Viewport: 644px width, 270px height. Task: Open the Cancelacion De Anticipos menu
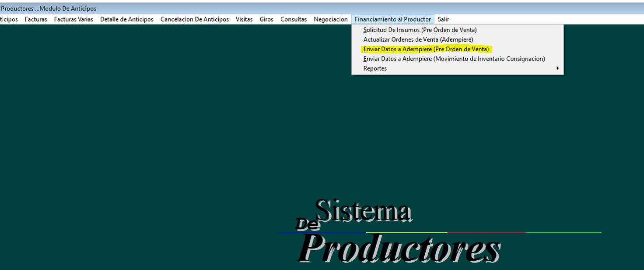point(195,19)
